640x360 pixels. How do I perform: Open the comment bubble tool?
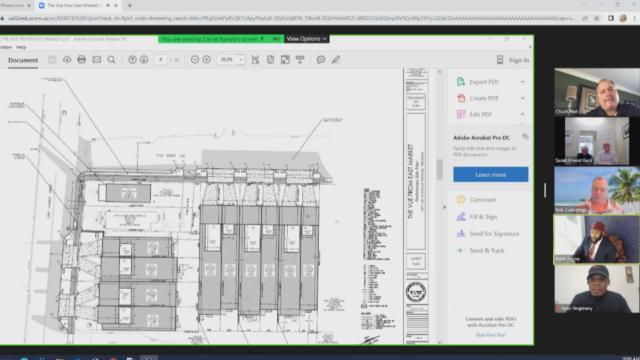click(x=321, y=60)
